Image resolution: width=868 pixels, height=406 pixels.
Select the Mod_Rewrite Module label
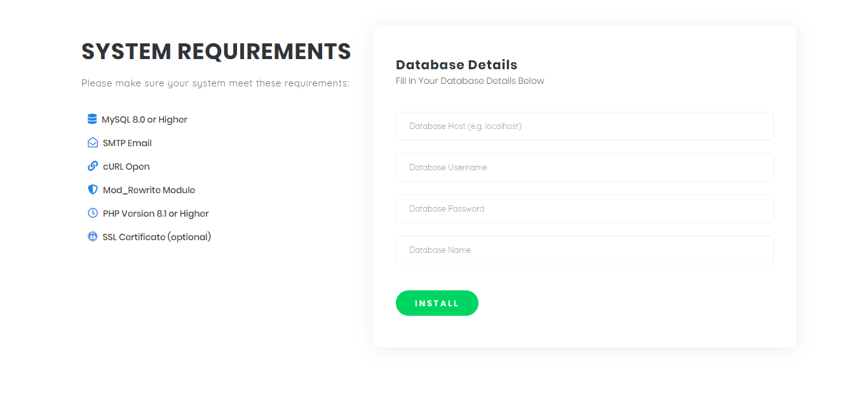tap(149, 190)
